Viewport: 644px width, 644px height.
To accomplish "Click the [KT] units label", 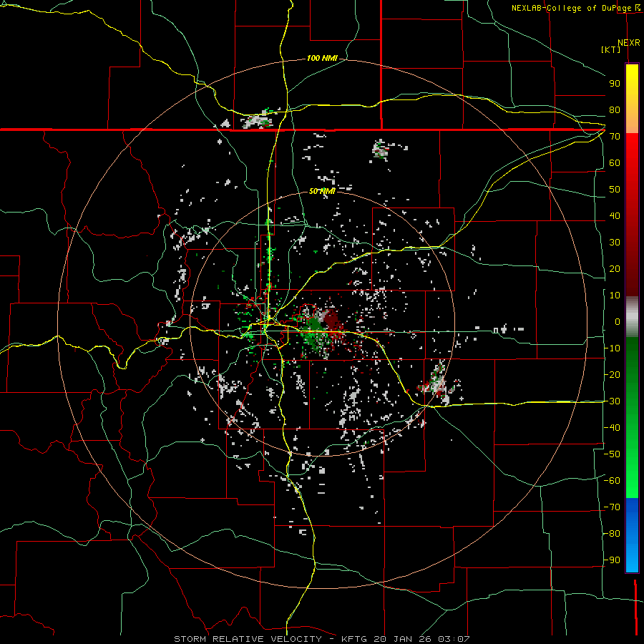I will tap(610, 49).
